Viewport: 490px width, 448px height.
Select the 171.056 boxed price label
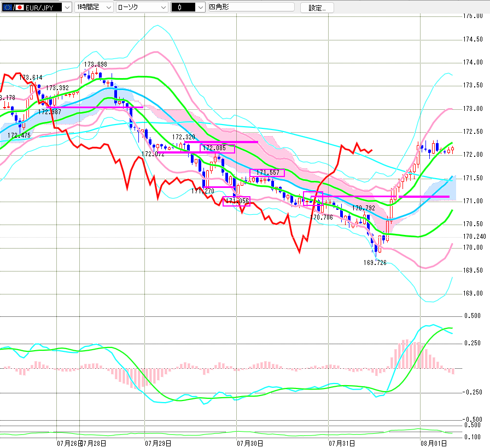[x=237, y=201]
